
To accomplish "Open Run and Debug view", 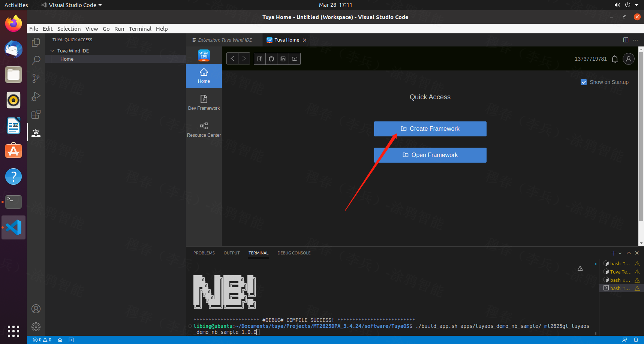I will 36,96.
